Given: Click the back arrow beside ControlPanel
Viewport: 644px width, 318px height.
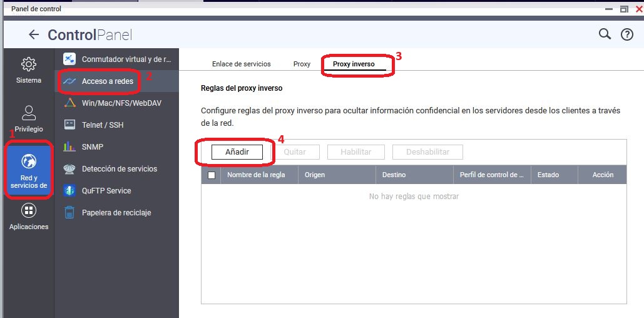Looking at the screenshot, I should tap(34, 35).
